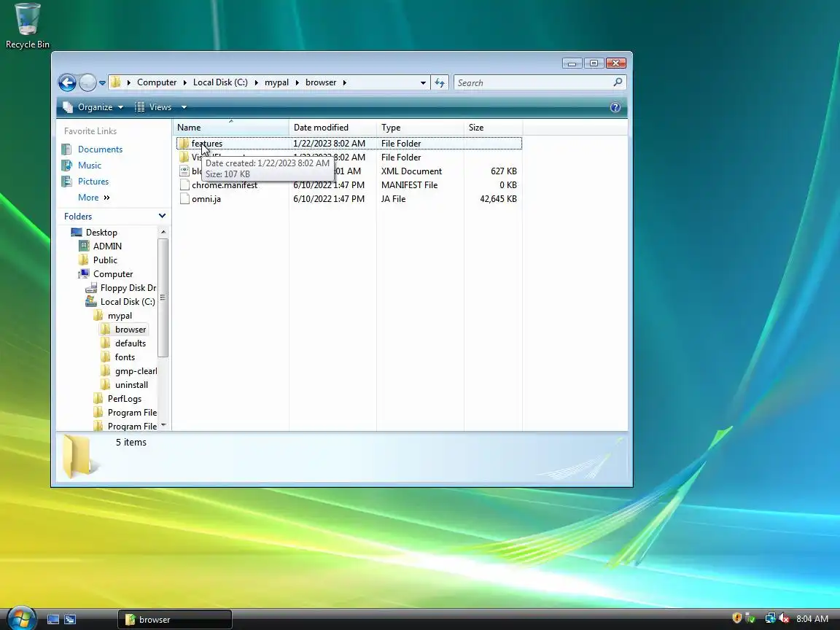Click the muted volume tray icon
Image resolution: width=840 pixels, height=630 pixels.
click(785, 618)
